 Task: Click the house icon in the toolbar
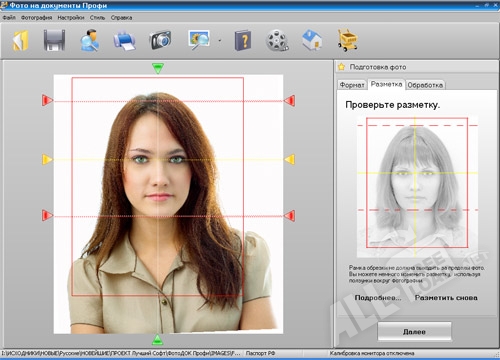[312, 40]
